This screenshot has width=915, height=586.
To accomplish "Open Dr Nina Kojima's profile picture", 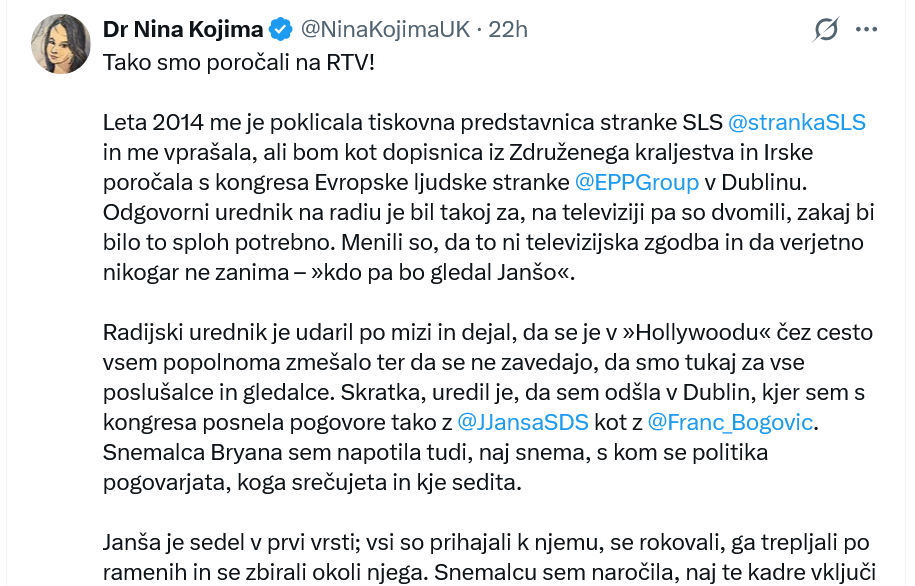I will (62, 44).
